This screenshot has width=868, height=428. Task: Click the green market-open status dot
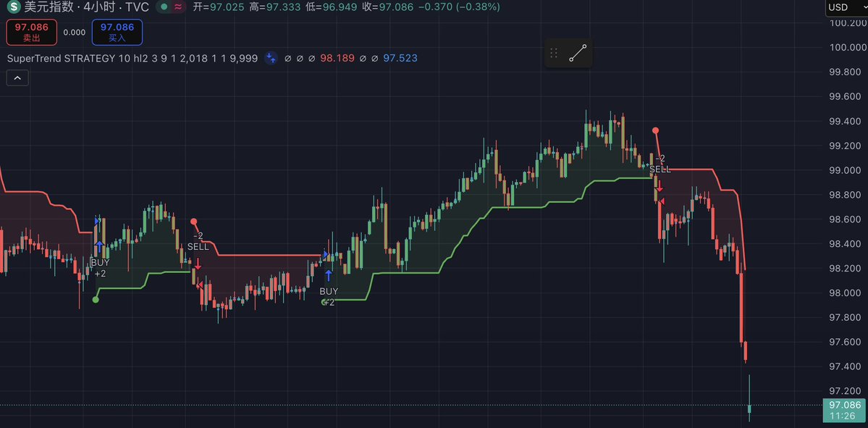click(164, 7)
